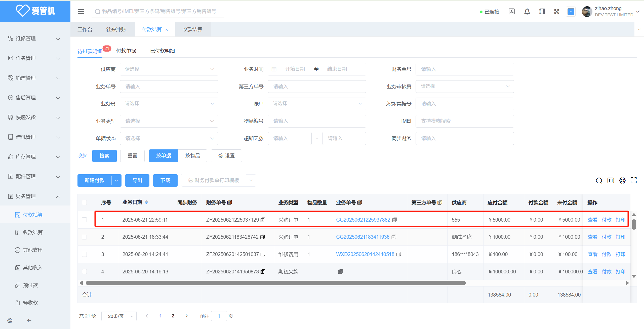Click the user avatar zihao.zhong
Image resolution: width=644 pixels, height=329 pixels.
click(587, 12)
